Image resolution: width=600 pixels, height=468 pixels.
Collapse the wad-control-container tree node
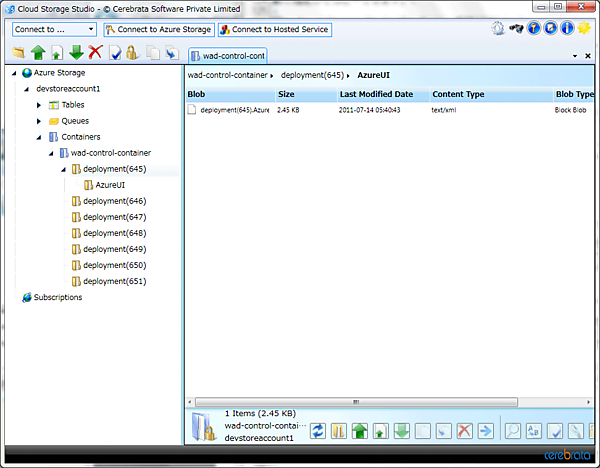tap(49, 153)
